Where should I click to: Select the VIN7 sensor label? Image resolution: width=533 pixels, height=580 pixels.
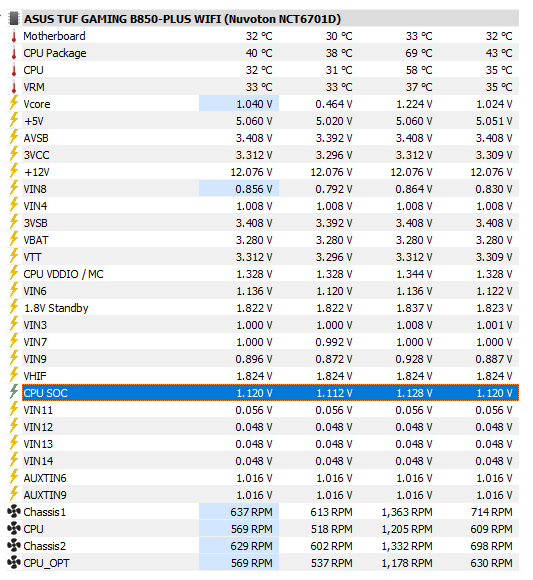tap(35, 342)
